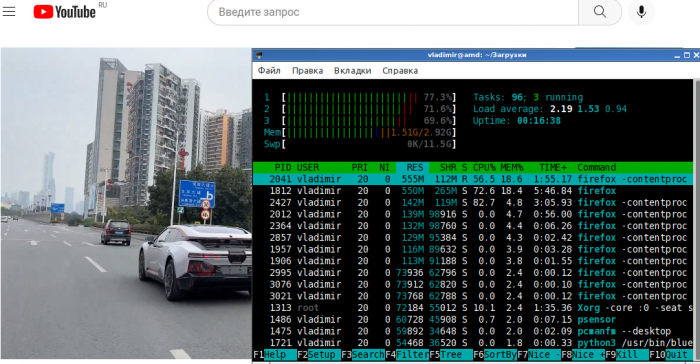Click F10 Quit in htop footer
Screen dimensions: 700x364
[671, 355]
